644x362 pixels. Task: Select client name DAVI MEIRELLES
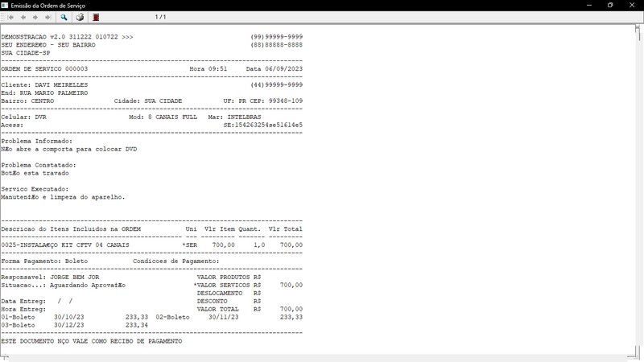[x=61, y=85]
